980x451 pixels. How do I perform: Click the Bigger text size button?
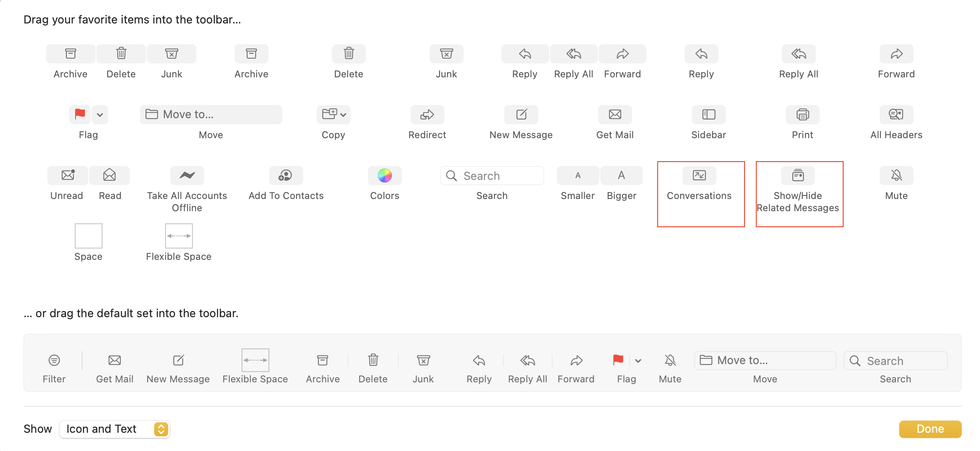click(622, 176)
